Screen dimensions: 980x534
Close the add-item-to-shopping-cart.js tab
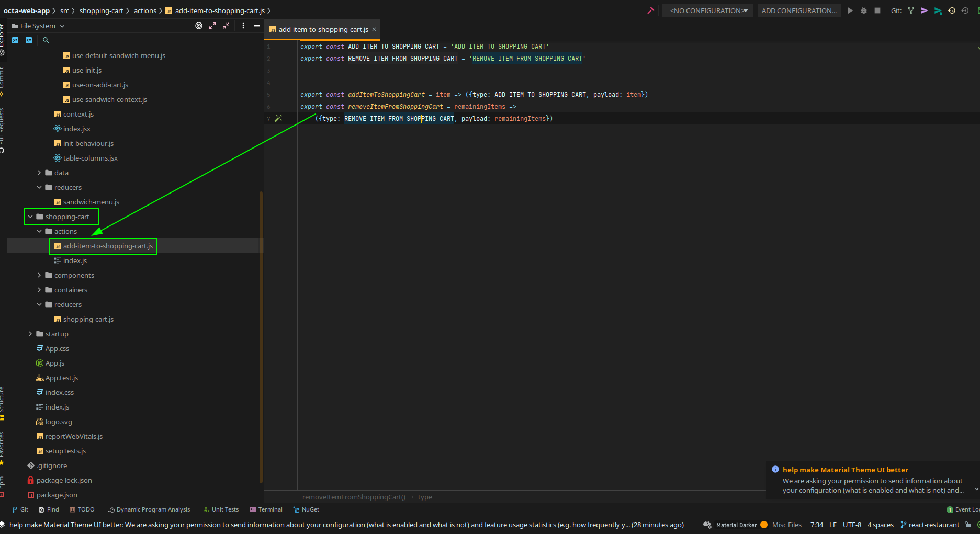click(x=374, y=29)
